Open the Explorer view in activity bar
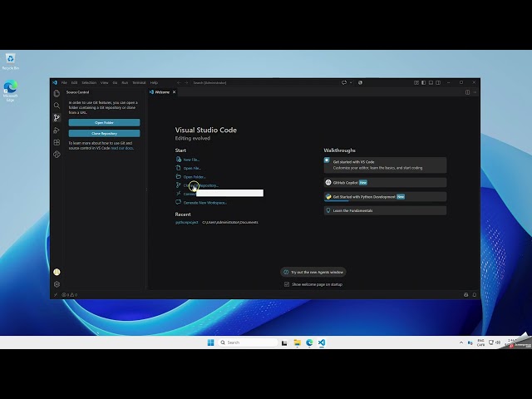 pyautogui.click(x=57, y=93)
